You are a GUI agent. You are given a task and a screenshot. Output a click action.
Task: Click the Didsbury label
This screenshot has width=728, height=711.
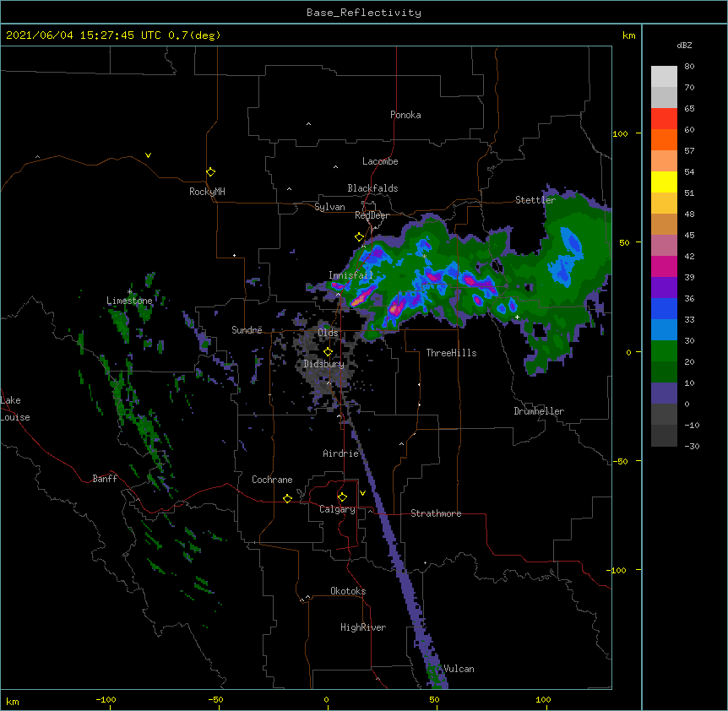click(324, 364)
